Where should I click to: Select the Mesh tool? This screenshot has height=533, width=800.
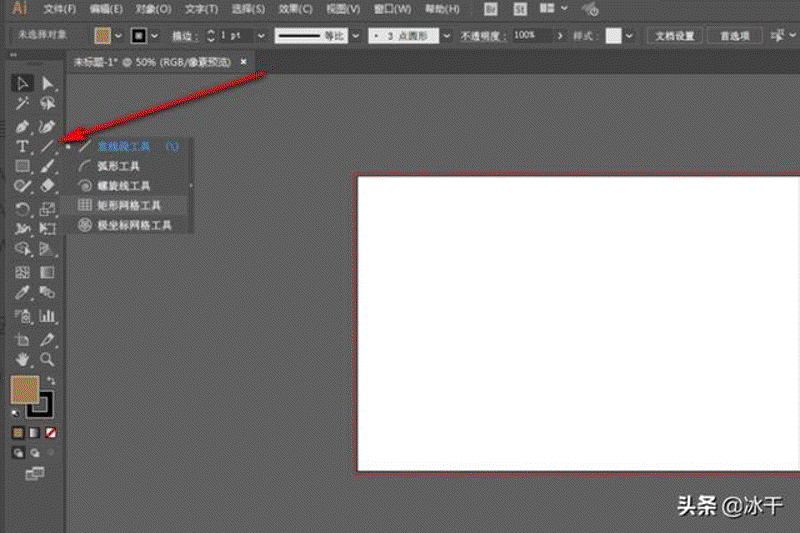coord(22,272)
